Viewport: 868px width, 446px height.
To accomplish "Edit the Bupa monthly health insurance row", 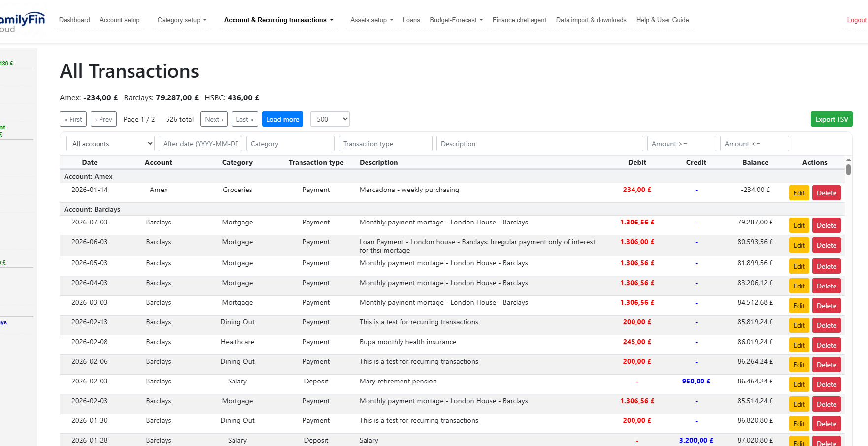I will click(x=799, y=345).
